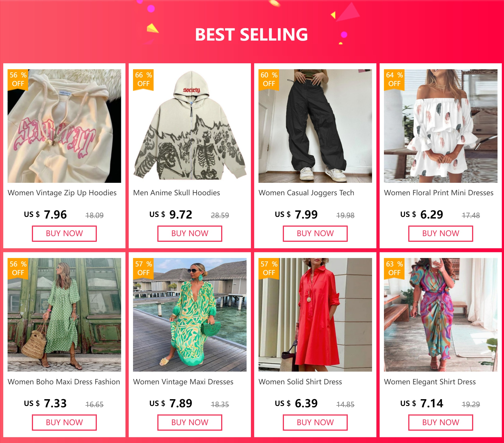Click the 63% OFF badge on elegant dress
The image size is (504, 443).
[x=394, y=268]
